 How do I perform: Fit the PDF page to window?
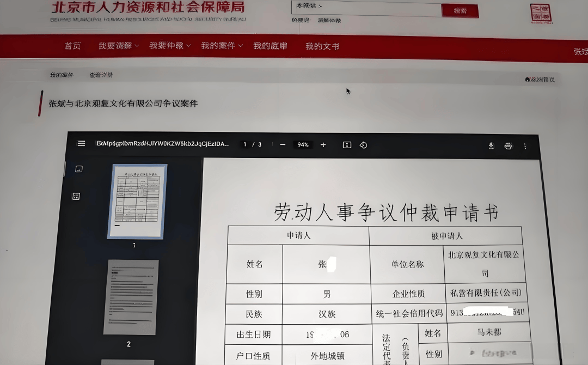(x=347, y=145)
